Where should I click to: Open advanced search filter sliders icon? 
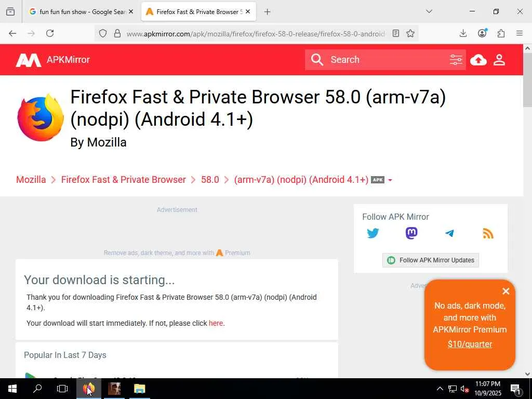pyautogui.click(x=456, y=60)
